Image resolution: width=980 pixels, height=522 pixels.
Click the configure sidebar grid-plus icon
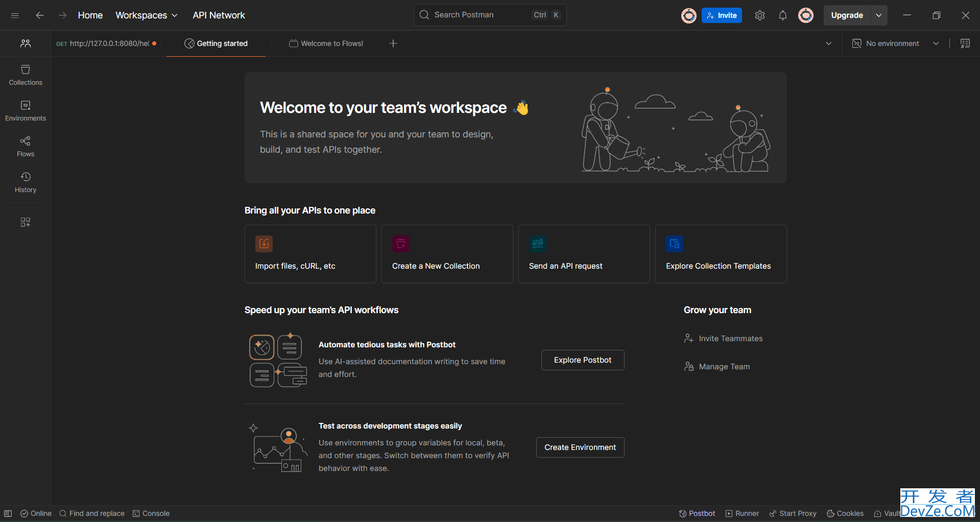pyautogui.click(x=26, y=222)
